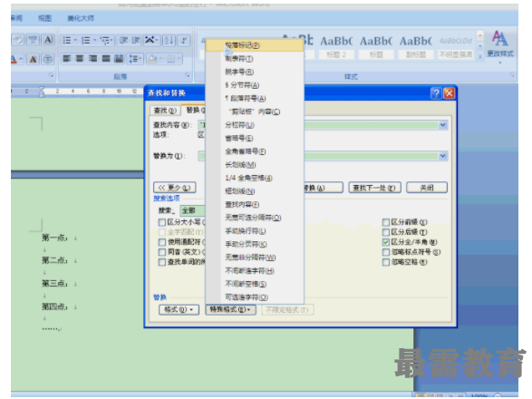Click the character border A icon
The height and width of the screenshot is (399, 532).
click(48, 40)
